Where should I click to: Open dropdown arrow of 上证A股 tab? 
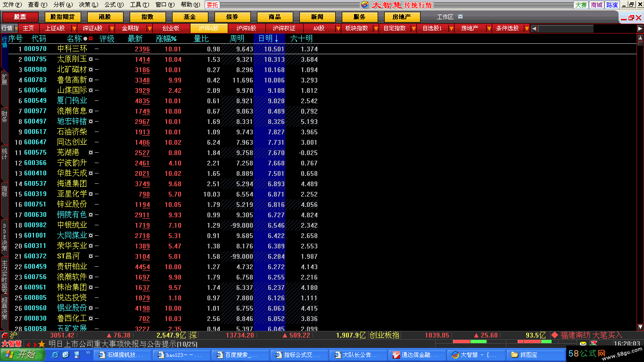point(74,28)
